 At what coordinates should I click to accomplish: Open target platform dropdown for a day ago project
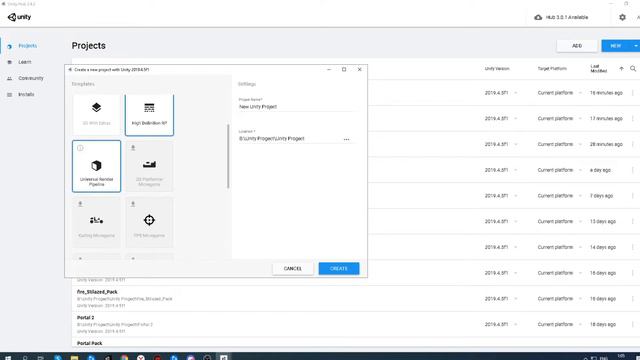point(580,170)
